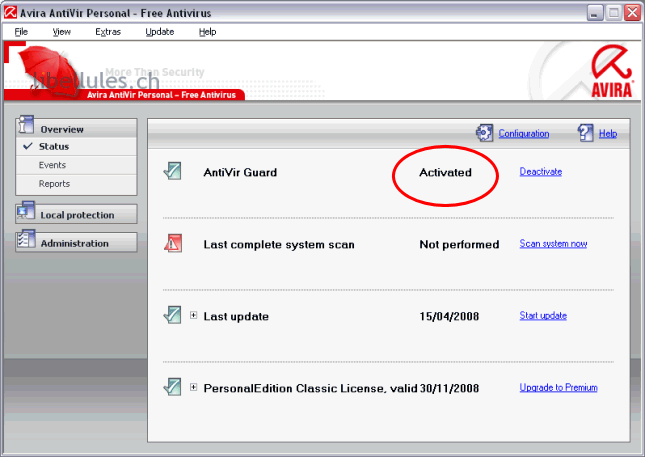Open the Help link in panel header
Image resolution: width=645 pixels, height=457 pixels.
point(608,133)
